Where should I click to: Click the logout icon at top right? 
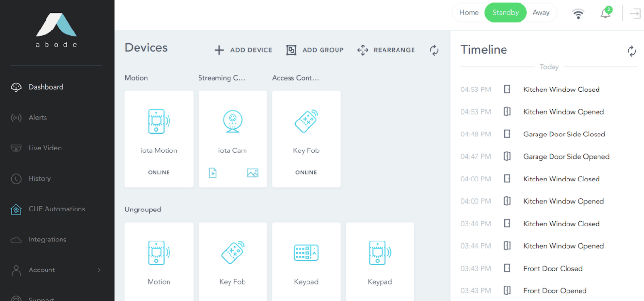635,14
